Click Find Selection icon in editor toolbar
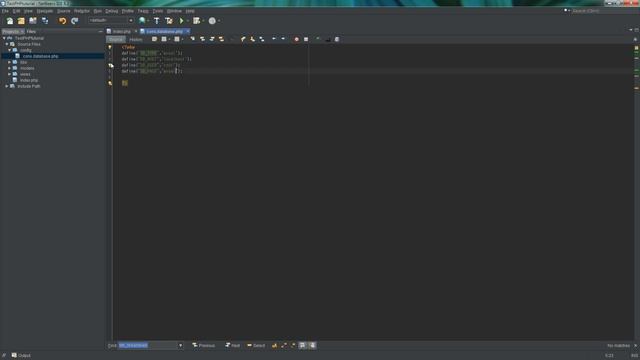Image resolution: width=640 pixels, height=360 pixels. coord(192,39)
